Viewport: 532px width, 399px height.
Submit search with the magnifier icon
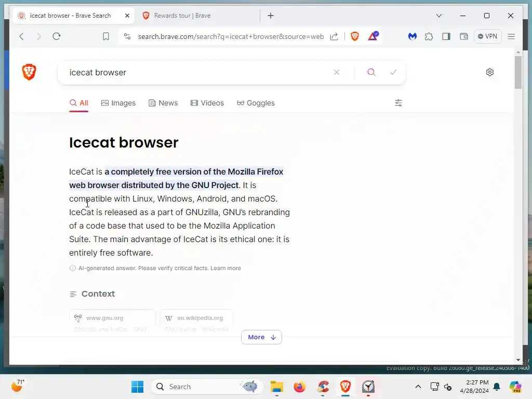point(371,72)
